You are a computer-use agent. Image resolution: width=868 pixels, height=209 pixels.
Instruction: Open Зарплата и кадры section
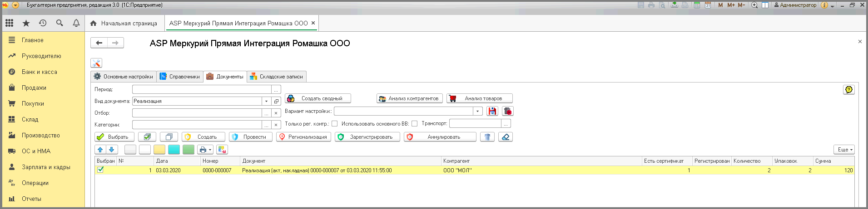pyautogui.click(x=46, y=167)
